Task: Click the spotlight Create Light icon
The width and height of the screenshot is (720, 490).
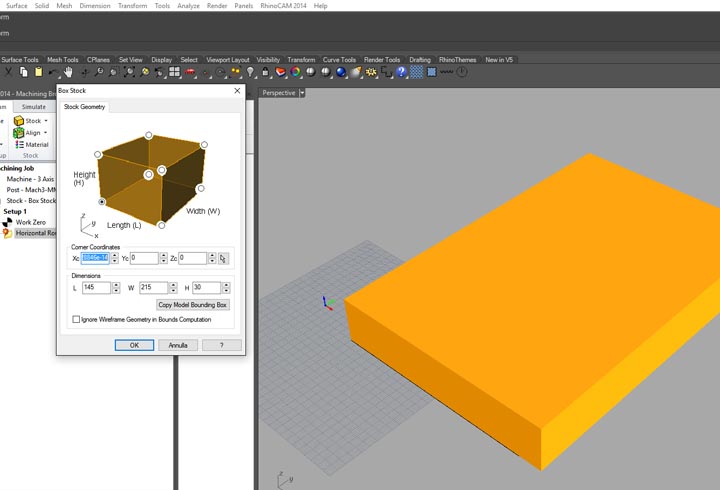Action: pos(356,72)
